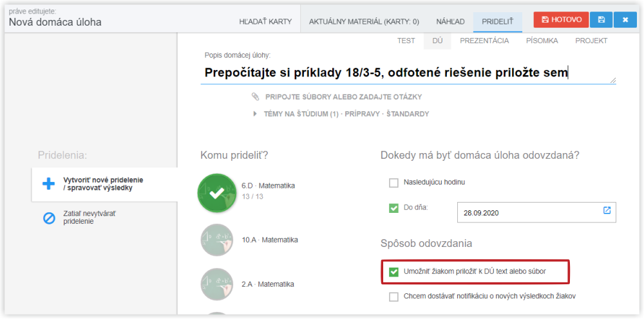
Task: Click the blue floppy disk save icon
Action: click(x=601, y=20)
